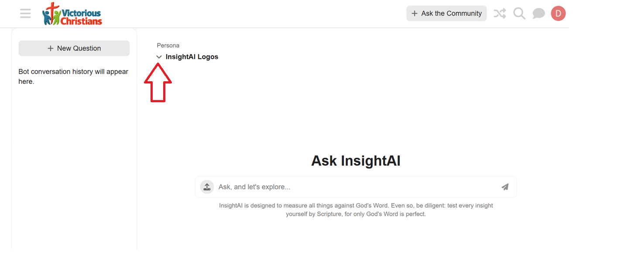Open the search magnifier icon
Viewport: 644px width, 277px height.
click(x=519, y=14)
